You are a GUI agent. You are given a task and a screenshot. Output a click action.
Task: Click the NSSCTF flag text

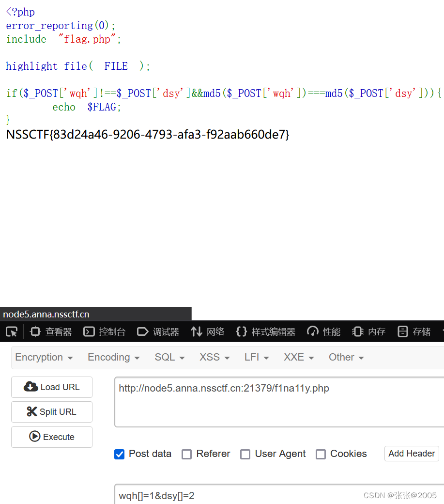point(148,134)
